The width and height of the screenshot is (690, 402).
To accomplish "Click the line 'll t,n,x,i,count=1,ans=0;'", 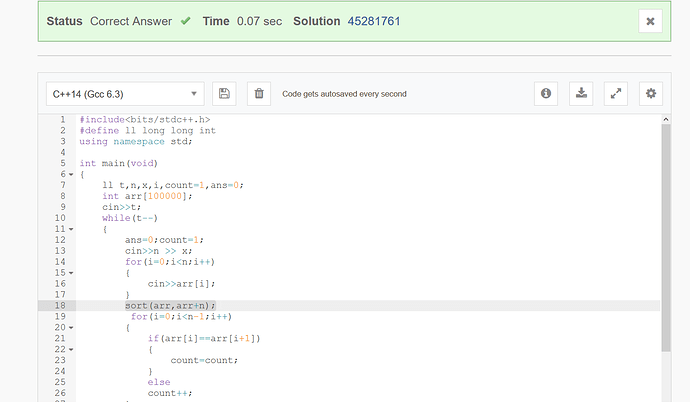I will 173,185.
